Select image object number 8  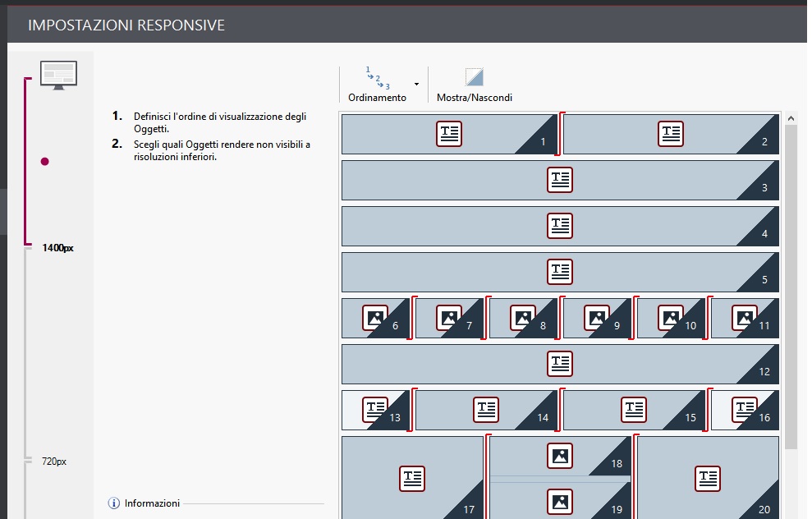point(523,318)
